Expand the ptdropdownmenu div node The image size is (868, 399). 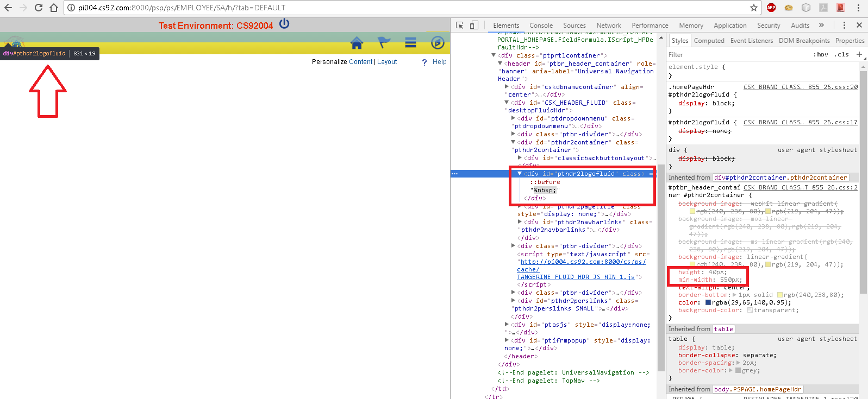tap(513, 118)
